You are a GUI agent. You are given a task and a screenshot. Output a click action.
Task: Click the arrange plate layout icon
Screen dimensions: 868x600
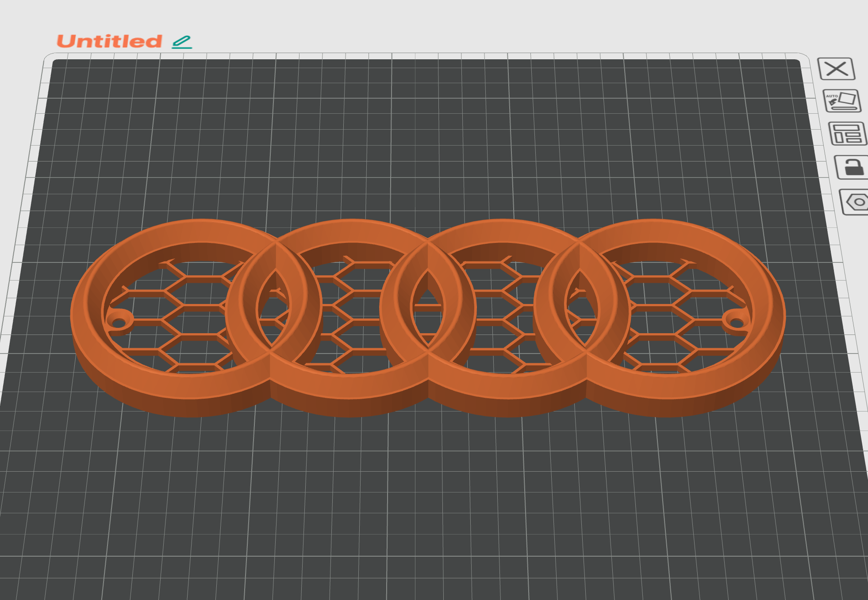(848, 134)
